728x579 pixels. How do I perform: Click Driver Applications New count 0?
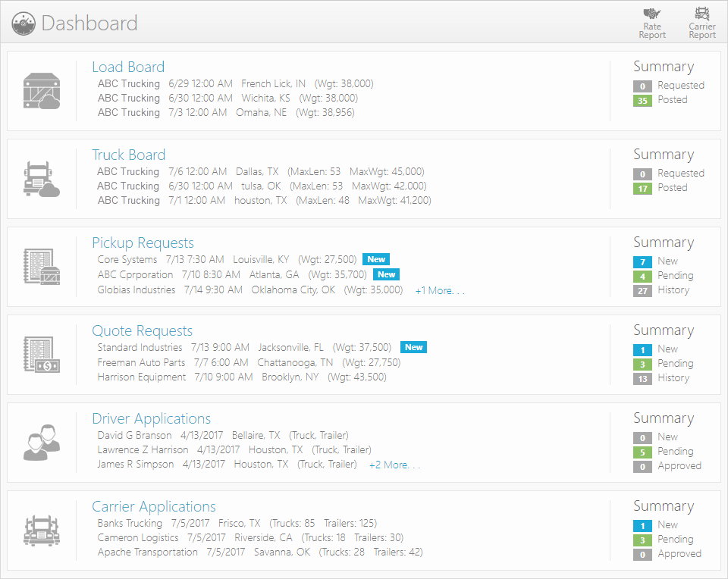(x=642, y=438)
